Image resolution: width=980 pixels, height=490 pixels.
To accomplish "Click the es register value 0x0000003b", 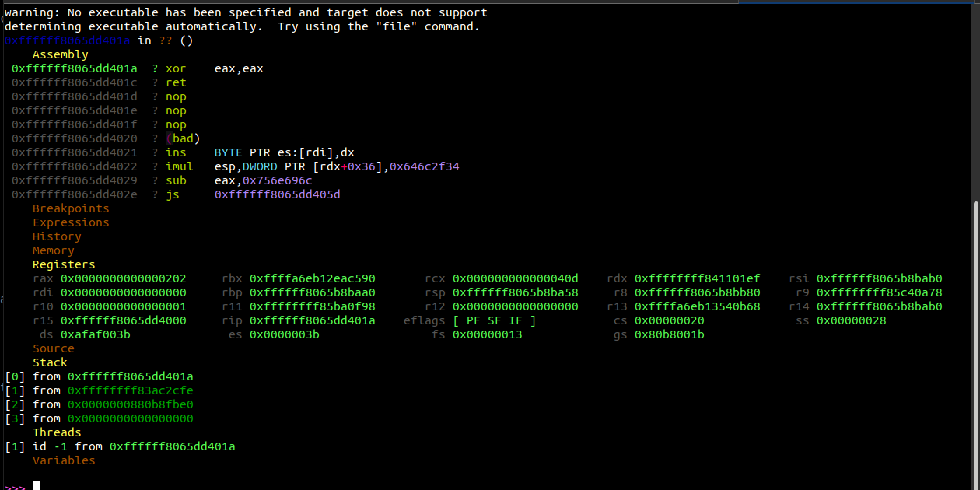I will (285, 334).
